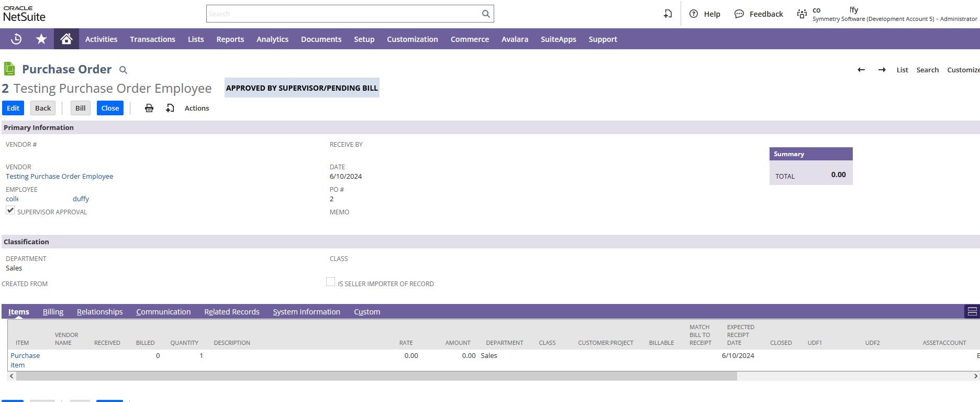The width and height of the screenshot is (980, 402).
Task: Click the Purchase Order record search icon
Action: click(x=123, y=70)
